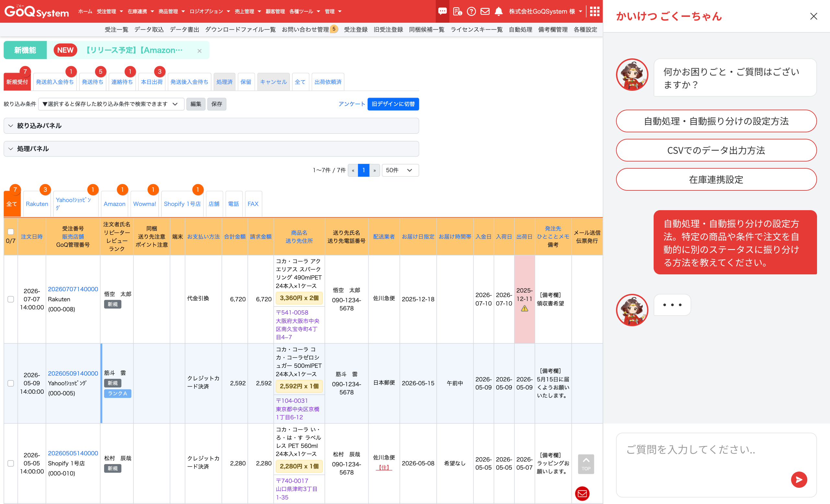The height and width of the screenshot is (504, 830).
Task: Click the notification bell icon
Action: coord(499,11)
